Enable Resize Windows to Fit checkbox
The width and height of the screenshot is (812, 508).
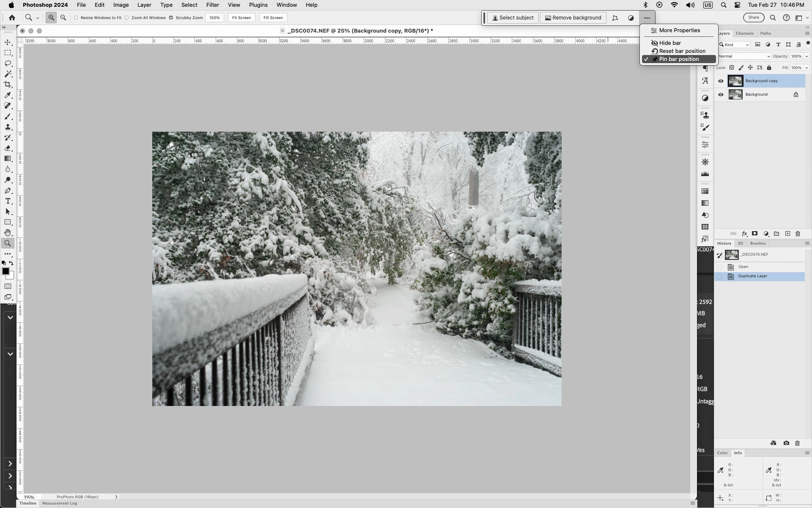(76, 18)
